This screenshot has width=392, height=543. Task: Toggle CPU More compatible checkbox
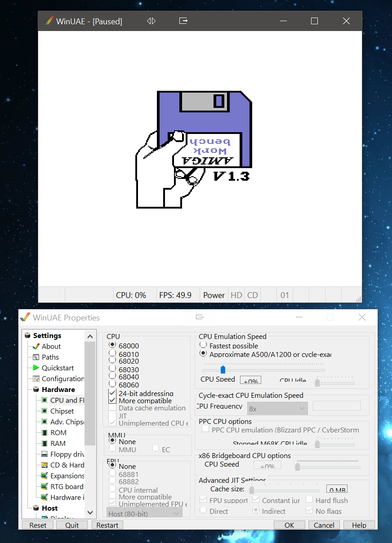pos(112,400)
